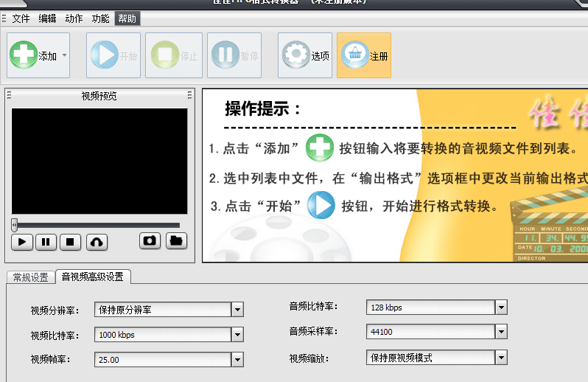The image size is (588, 382).
Task: Click the left grip of 视频预览 panel header
Action: click(x=10, y=95)
